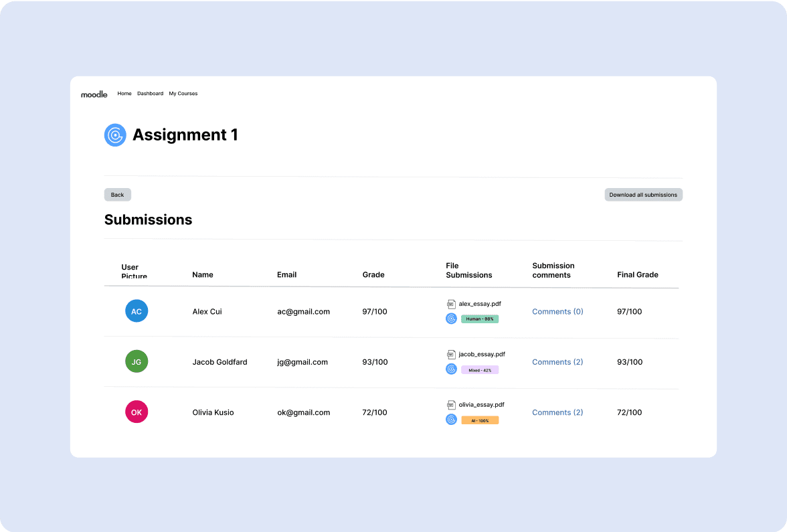Open the alex_essay.pdf file icon
Image resolution: width=787 pixels, height=532 pixels.
click(x=452, y=303)
